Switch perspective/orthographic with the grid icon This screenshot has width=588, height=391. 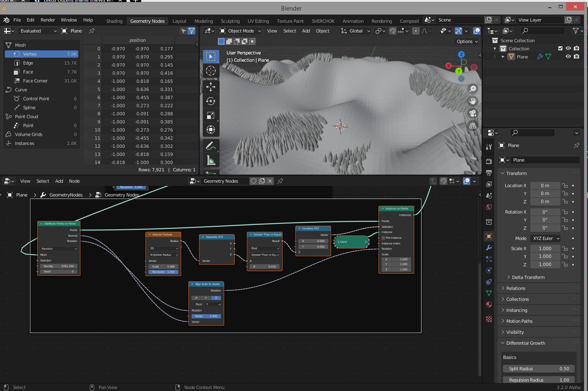[473, 125]
